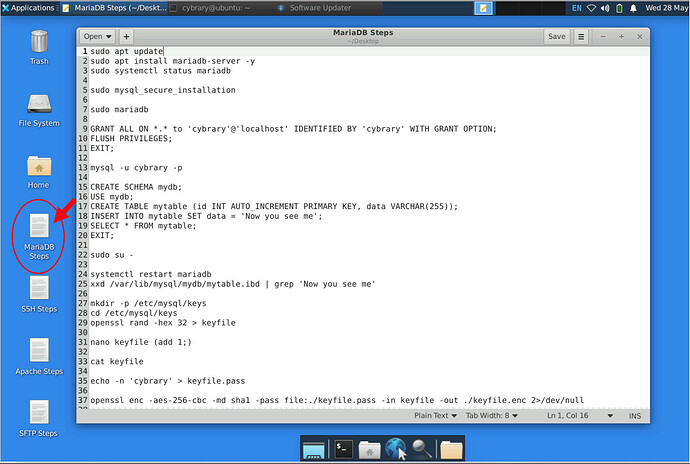Click the 'xxd /var/lib/mysql' line
The image size is (690, 464).
point(233,284)
